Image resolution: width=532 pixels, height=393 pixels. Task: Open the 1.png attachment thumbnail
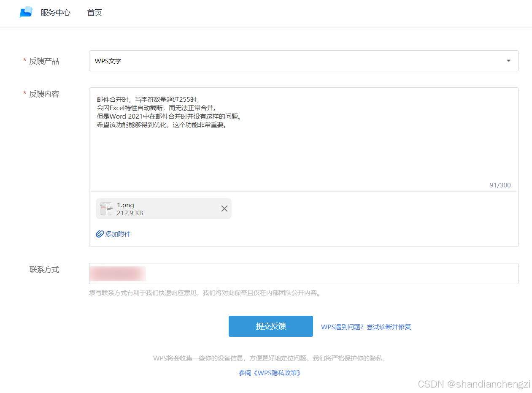pyautogui.click(x=106, y=209)
